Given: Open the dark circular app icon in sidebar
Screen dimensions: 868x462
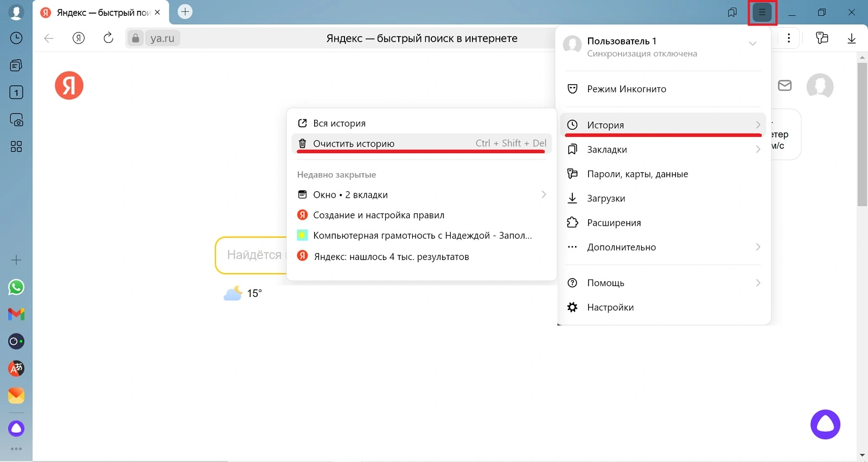Looking at the screenshot, I should [x=16, y=341].
